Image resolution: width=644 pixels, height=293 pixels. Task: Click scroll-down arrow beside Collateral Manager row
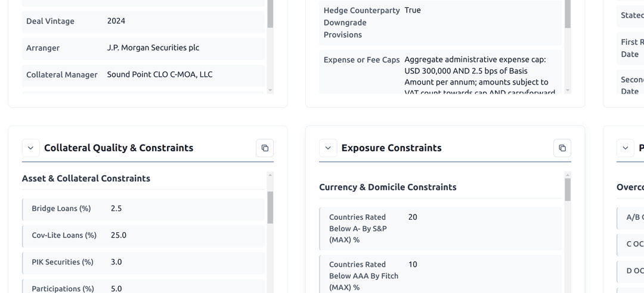click(x=270, y=91)
